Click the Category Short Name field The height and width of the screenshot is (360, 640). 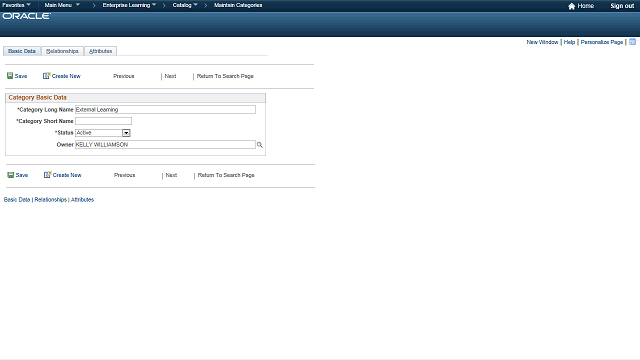pos(103,121)
